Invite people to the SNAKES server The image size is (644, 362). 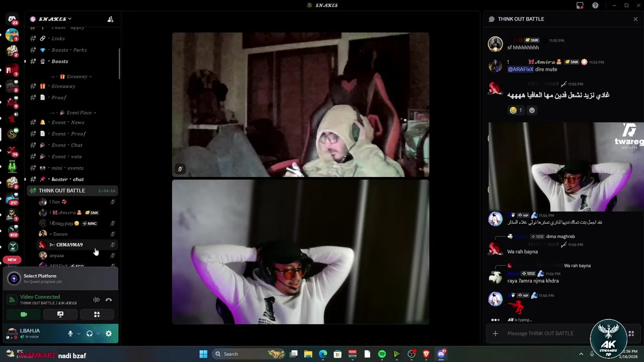pos(111,19)
